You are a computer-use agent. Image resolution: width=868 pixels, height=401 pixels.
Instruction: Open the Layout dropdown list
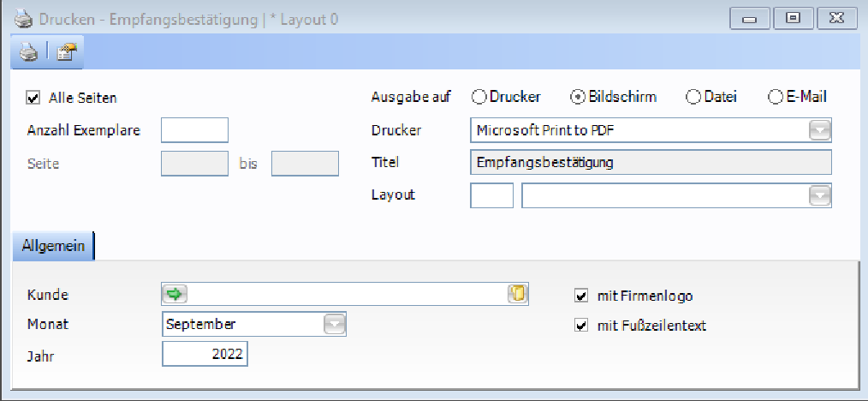(x=820, y=195)
